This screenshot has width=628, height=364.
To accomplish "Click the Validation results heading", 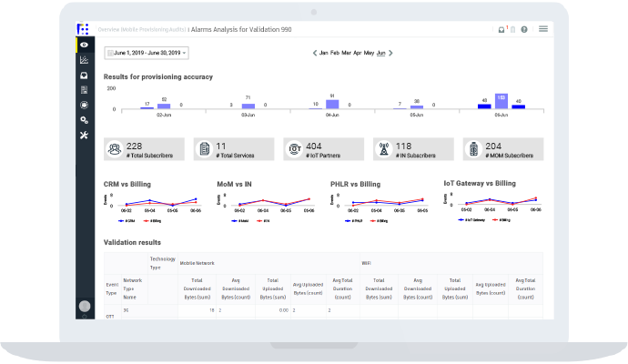I will pos(132,243).
